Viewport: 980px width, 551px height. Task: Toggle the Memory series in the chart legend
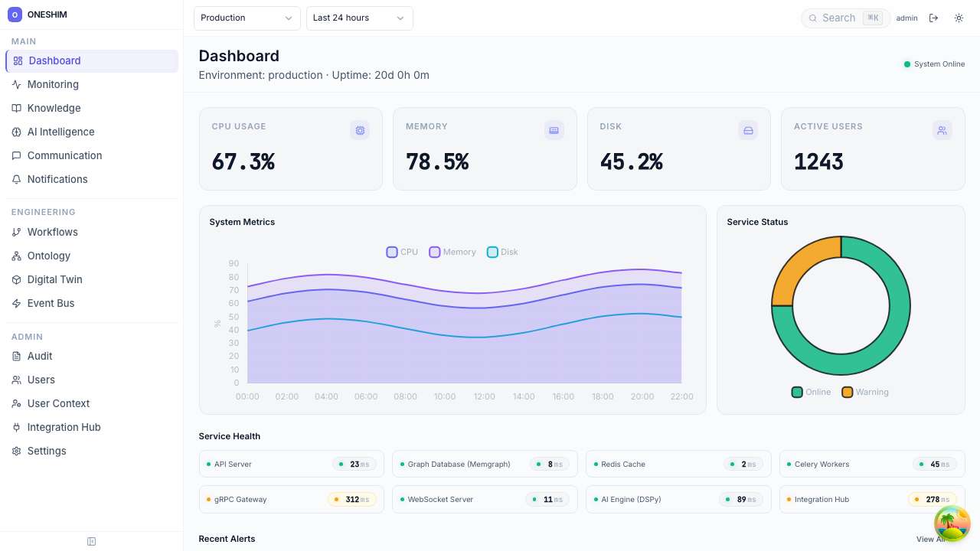tap(435, 252)
